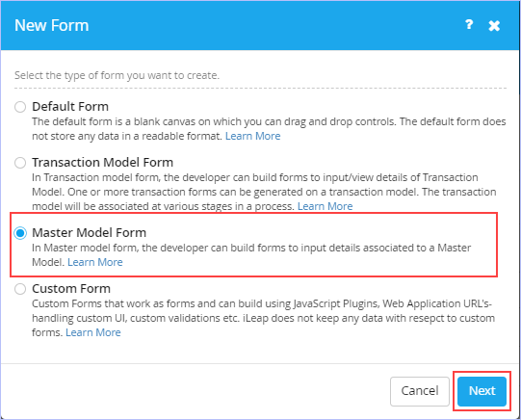Follow Learn More link for Custom Form
This screenshot has height=420, width=521.
[93, 332]
